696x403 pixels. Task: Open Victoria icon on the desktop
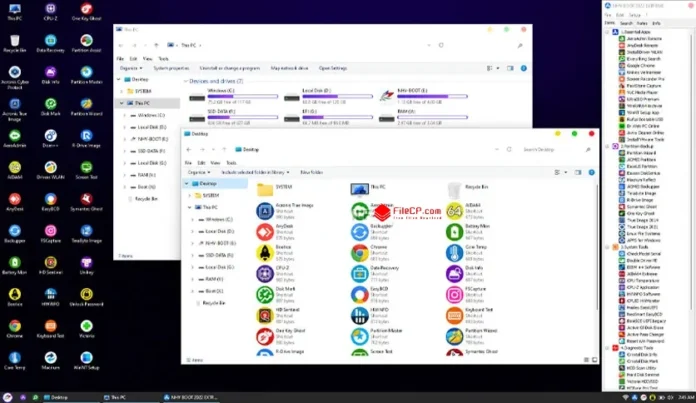coord(87,329)
